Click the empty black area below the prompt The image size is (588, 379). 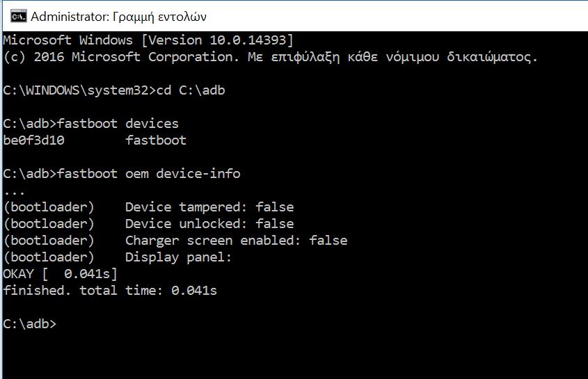(x=292, y=355)
